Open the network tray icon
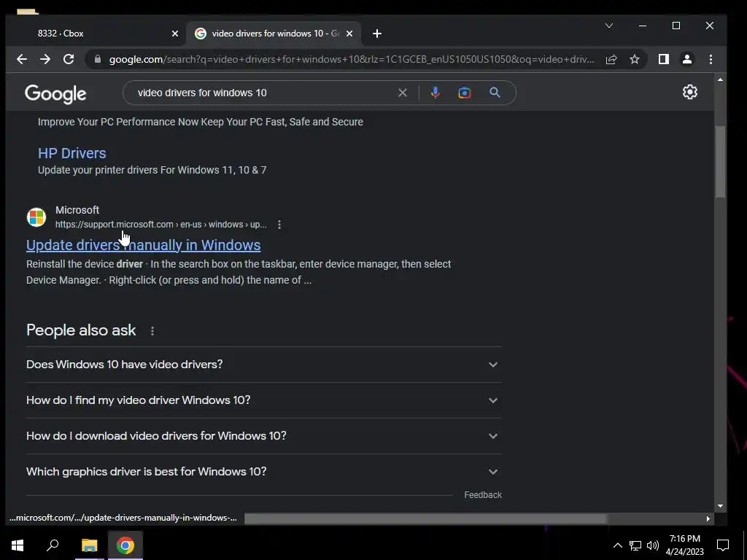 [x=635, y=545]
